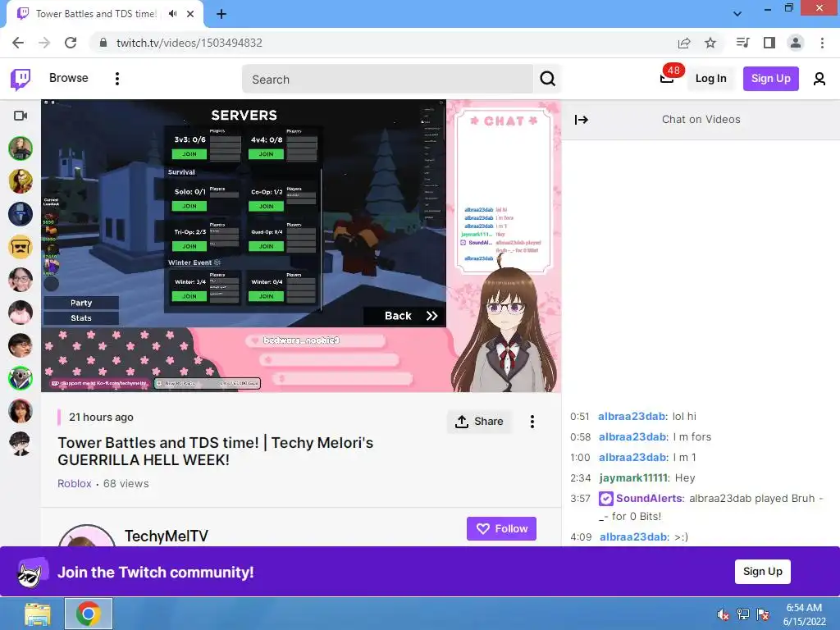The image size is (840, 630).
Task: Jump to 4:09 chat timestamp
Action: (581, 536)
